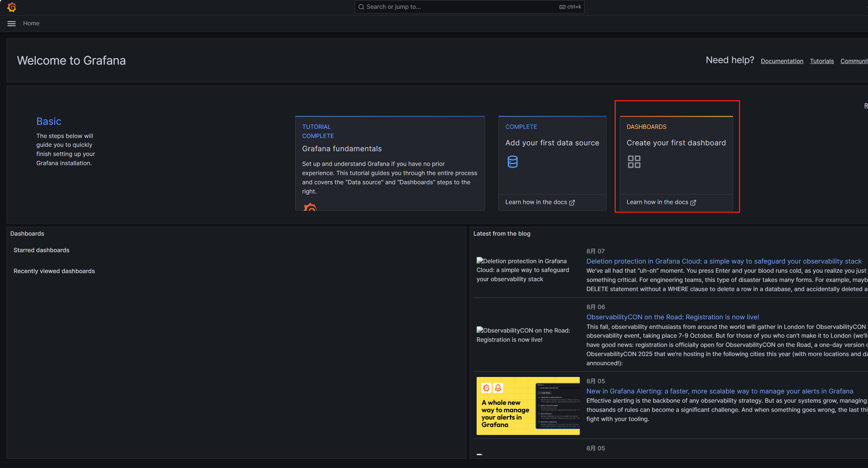The width and height of the screenshot is (868, 468).
Task: Click the ObservabilityCON broken image placeholder
Action: pos(523,335)
